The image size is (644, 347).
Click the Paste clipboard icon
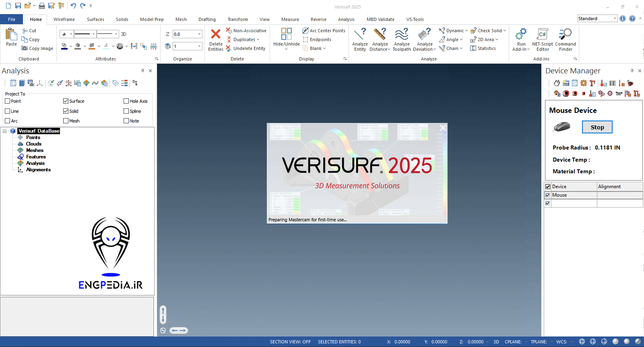11,34
